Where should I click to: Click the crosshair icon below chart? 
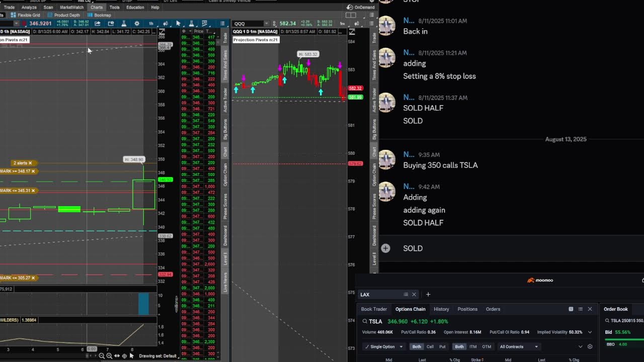point(124,356)
